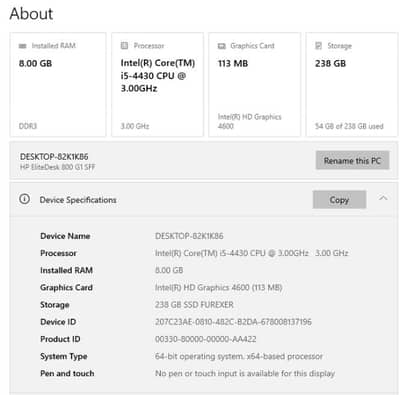Click the Processor row label in specifications
This screenshot has width=400, height=395.
[58, 253]
